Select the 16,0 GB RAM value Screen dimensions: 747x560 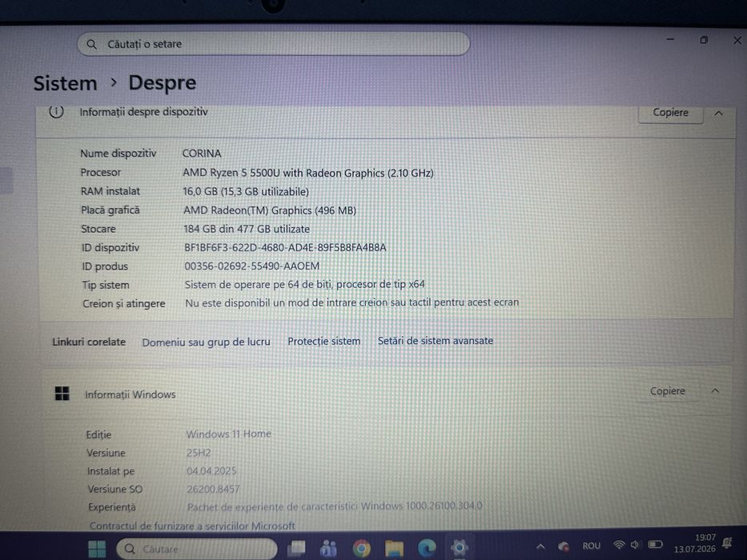(x=246, y=191)
